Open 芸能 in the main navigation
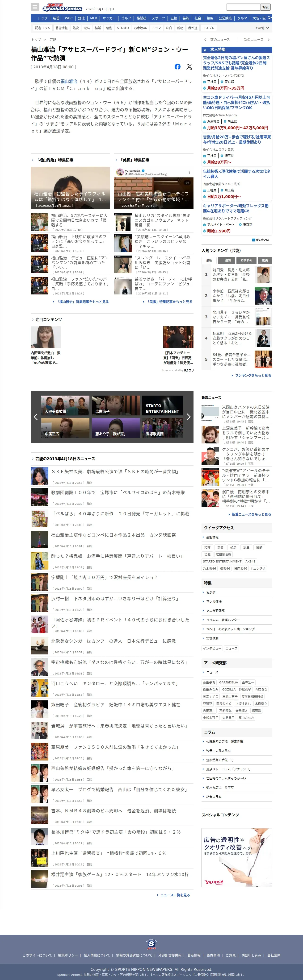The image size is (303, 980). point(186,18)
